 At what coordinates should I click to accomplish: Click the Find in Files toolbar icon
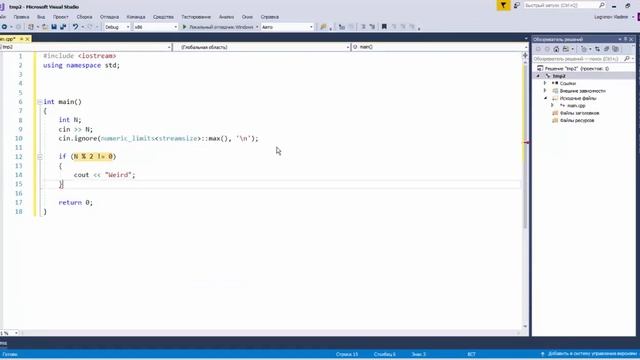point(323,27)
